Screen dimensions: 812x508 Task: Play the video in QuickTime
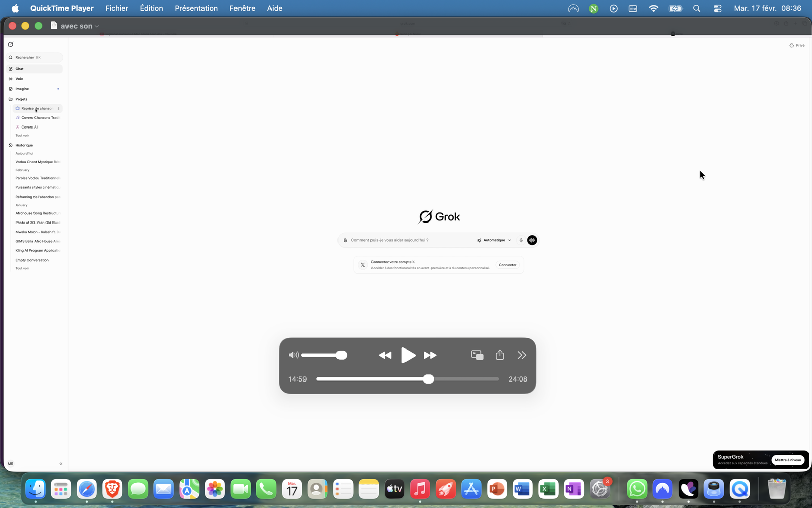click(408, 355)
